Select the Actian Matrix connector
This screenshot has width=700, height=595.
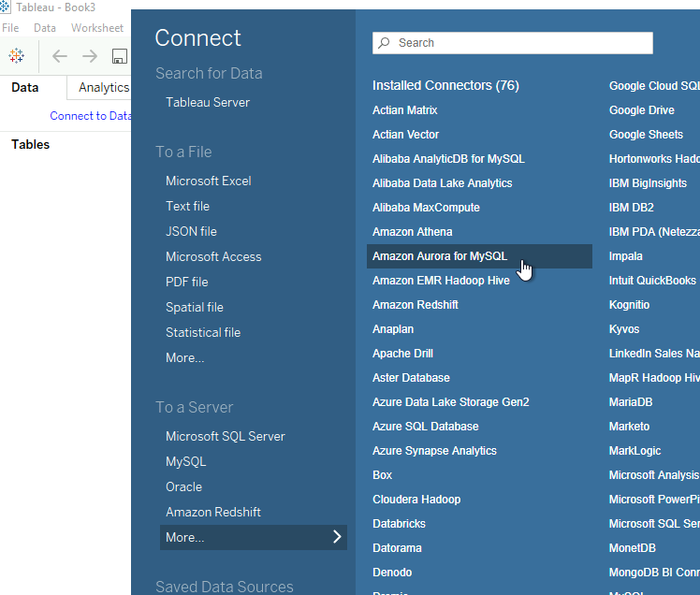click(405, 110)
